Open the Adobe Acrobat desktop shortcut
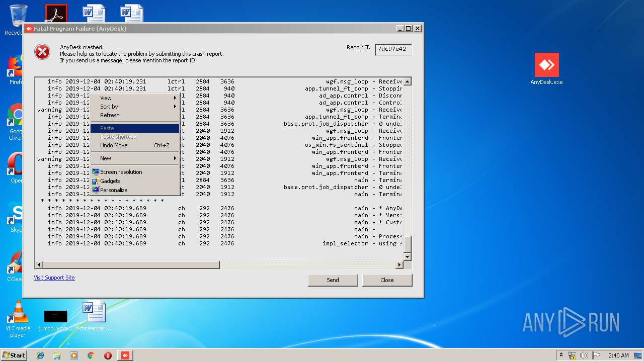The width and height of the screenshot is (644, 362). point(56,14)
